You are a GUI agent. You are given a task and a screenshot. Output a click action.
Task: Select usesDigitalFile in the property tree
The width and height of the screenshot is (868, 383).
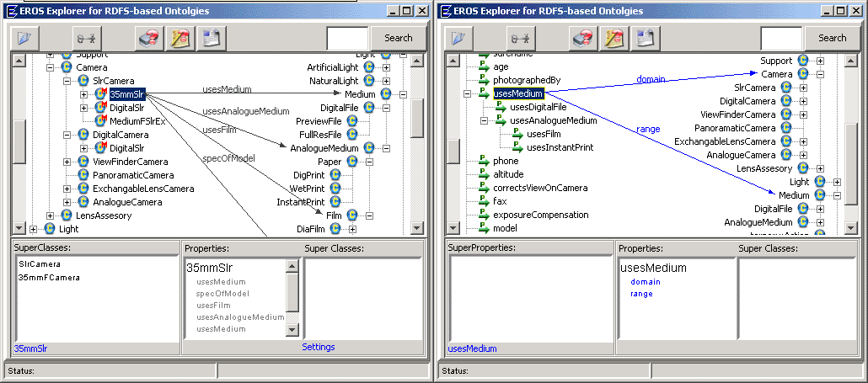pyautogui.click(x=538, y=108)
